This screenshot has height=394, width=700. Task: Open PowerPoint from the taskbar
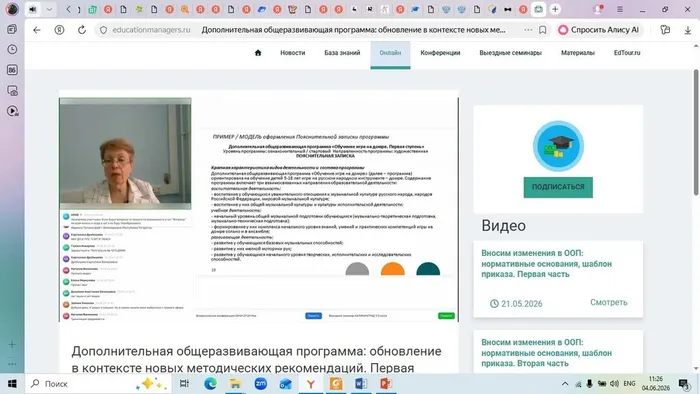[x=386, y=384]
